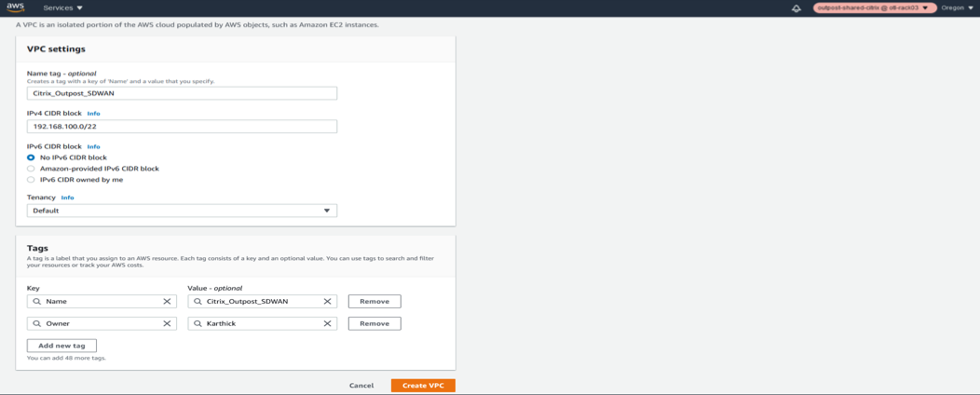Remove the Name tag row

click(374, 301)
